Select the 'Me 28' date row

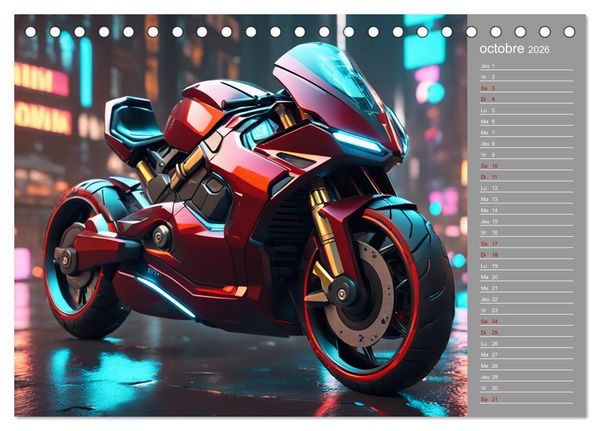527,366
